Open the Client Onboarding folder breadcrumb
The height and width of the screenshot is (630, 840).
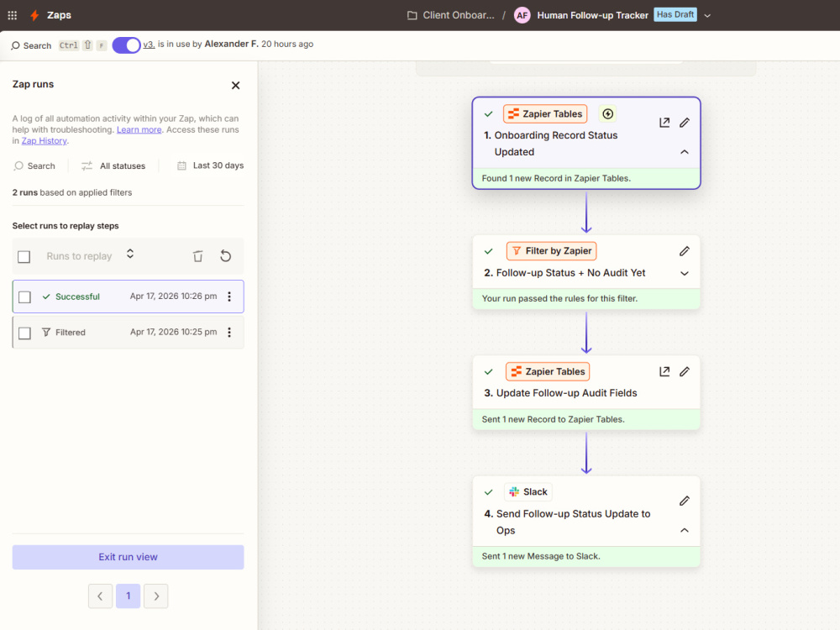(451, 15)
